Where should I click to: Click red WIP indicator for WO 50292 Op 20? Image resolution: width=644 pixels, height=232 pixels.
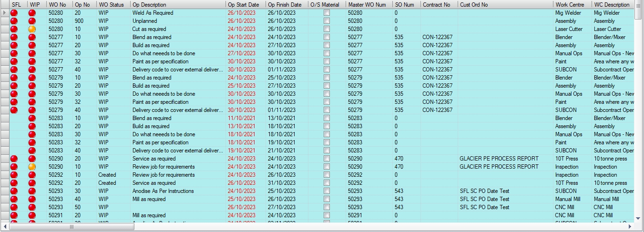point(32,183)
